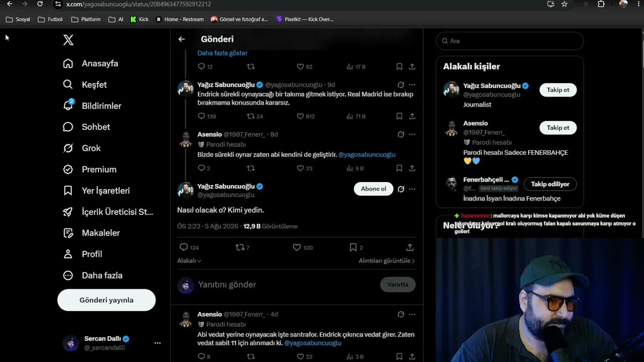Open more options on the main post
The width and height of the screenshot is (644, 362).
click(412, 189)
